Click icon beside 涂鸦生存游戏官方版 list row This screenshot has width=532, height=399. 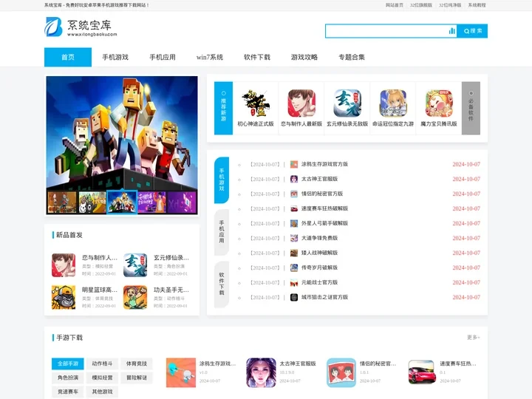[x=294, y=164]
